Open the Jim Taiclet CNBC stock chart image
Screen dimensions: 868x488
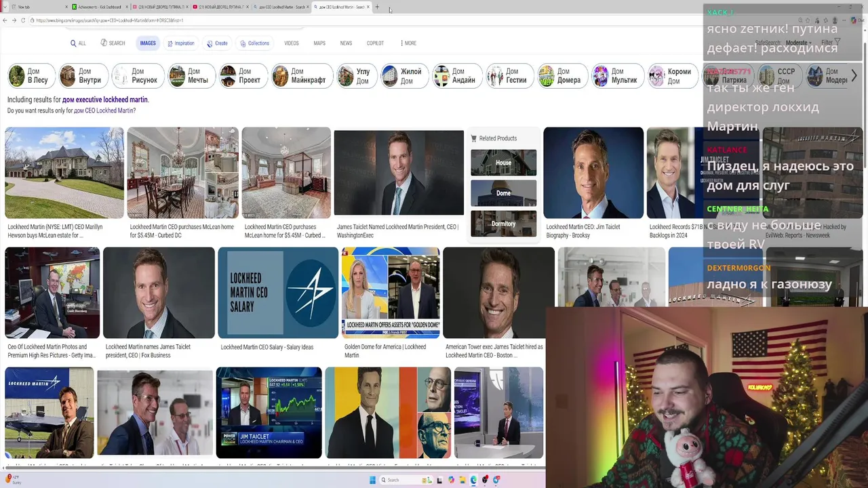coord(269,413)
